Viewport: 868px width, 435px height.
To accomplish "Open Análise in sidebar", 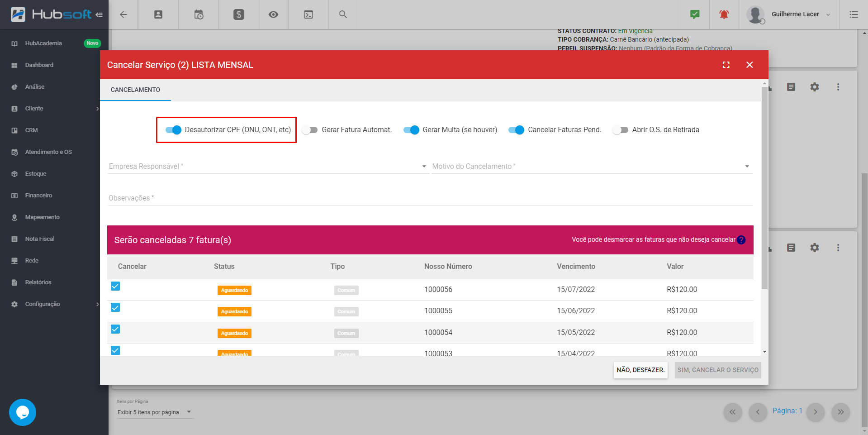I will [54, 87].
